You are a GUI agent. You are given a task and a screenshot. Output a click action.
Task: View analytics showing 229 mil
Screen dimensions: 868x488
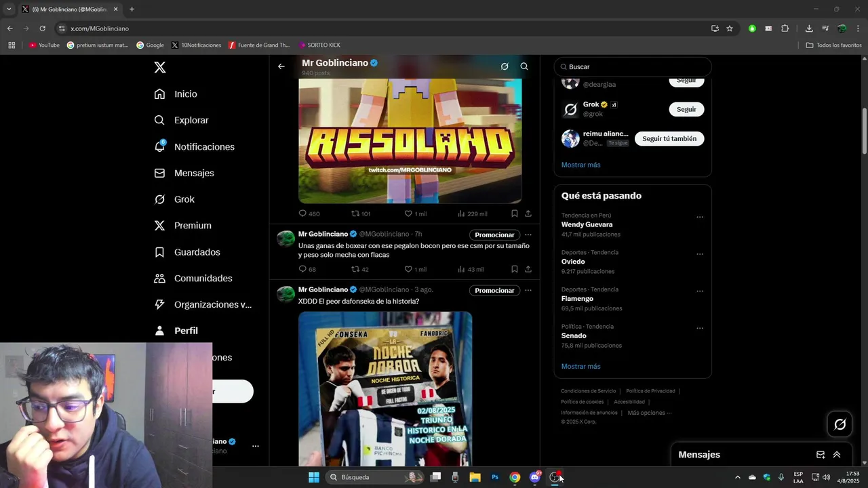coord(473,213)
